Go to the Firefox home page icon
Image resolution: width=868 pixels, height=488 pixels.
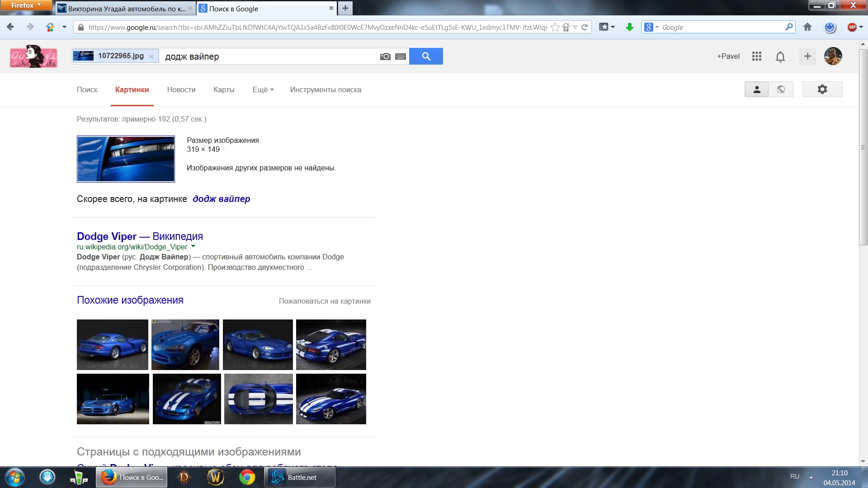(807, 27)
